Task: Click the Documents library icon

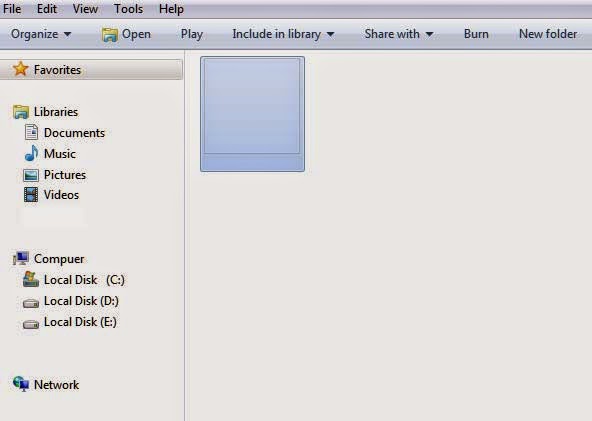Action: tap(31, 133)
